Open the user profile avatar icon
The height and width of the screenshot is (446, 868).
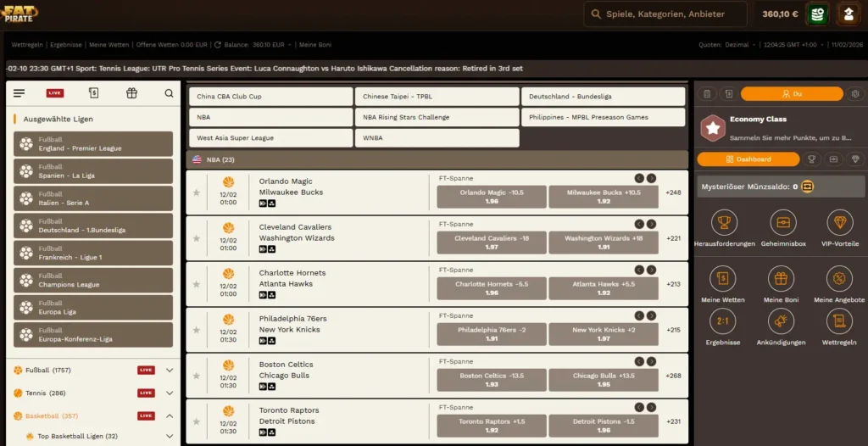click(x=849, y=14)
